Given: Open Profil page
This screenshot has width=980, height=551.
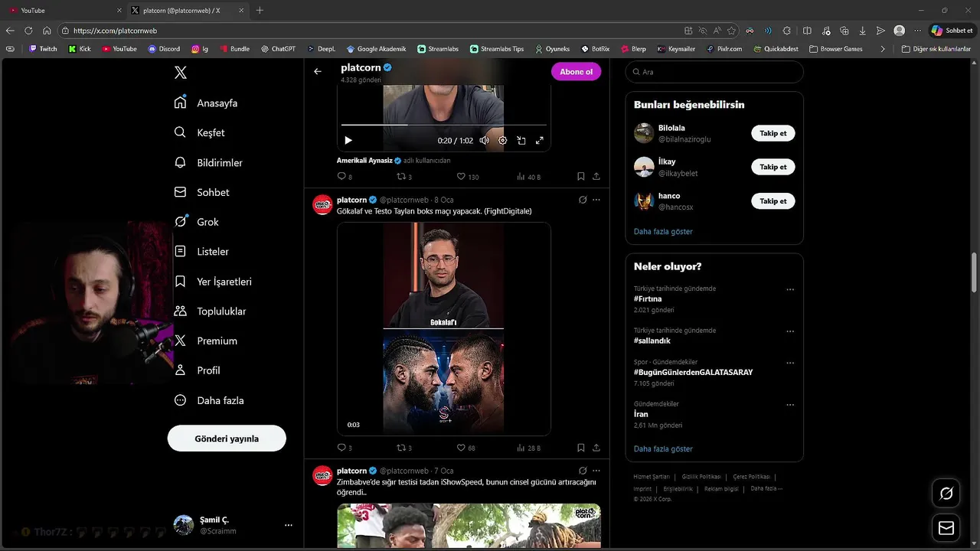Looking at the screenshot, I should coord(198,370).
